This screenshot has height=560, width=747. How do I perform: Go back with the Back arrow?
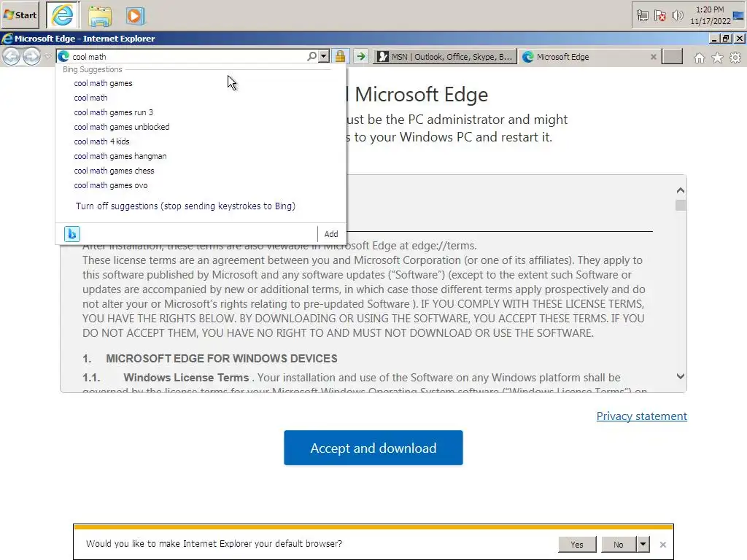pyautogui.click(x=11, y=57)
